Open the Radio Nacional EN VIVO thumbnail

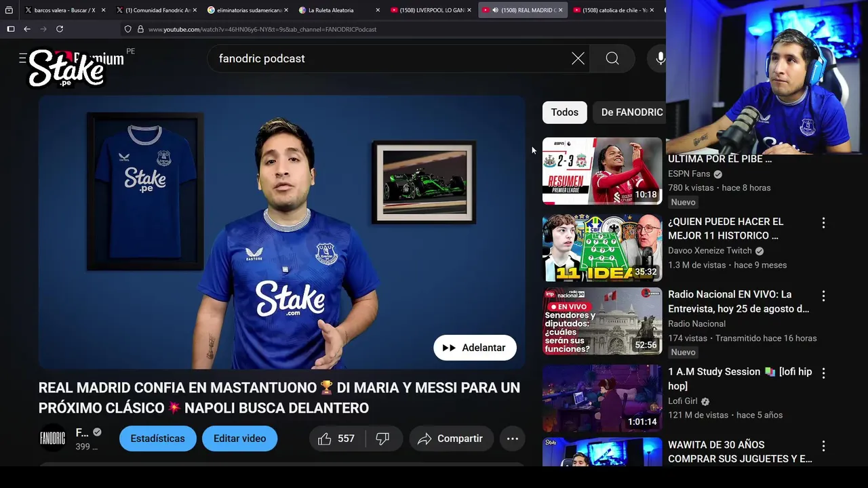pyautogui.click(x=602, y=321)
